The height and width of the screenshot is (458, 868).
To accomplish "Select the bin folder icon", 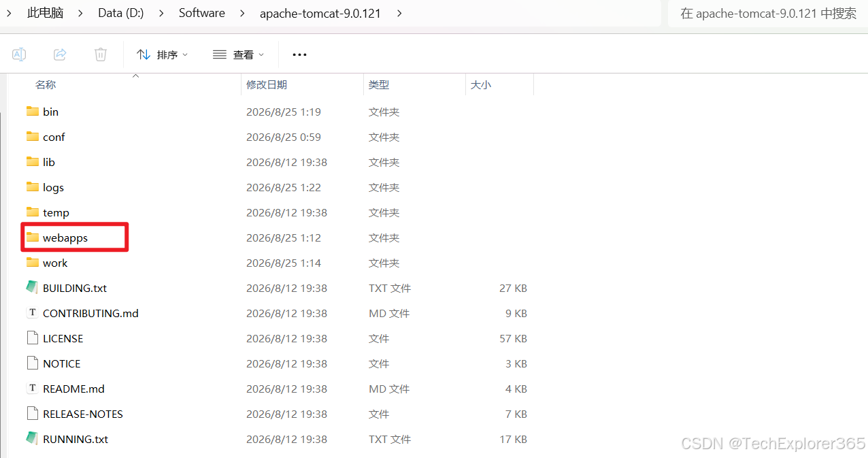I will (x=33, y=111).
